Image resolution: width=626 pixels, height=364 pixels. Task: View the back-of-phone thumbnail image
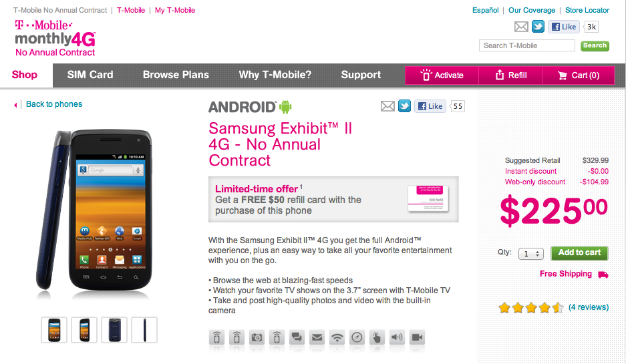[x=114, y=330]
